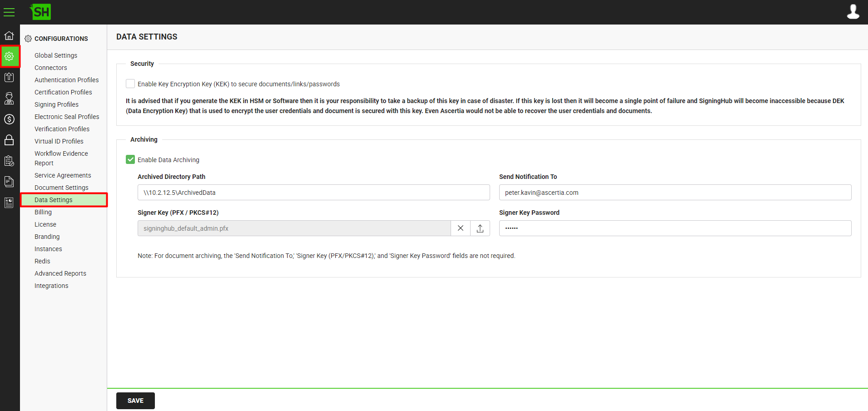Uncheck Enable Data Archiving
Viewport: 868px width, 411px height.
coord(130,159)
